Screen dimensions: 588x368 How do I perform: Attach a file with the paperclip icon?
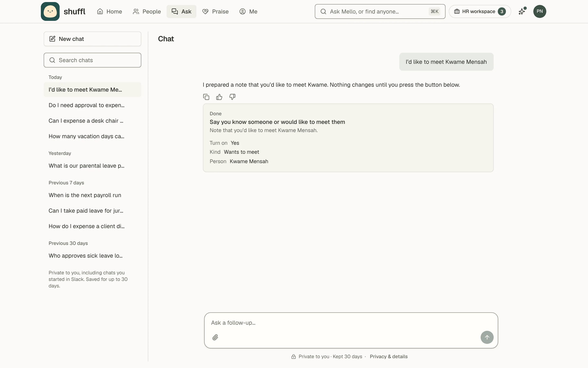(215, 337)
